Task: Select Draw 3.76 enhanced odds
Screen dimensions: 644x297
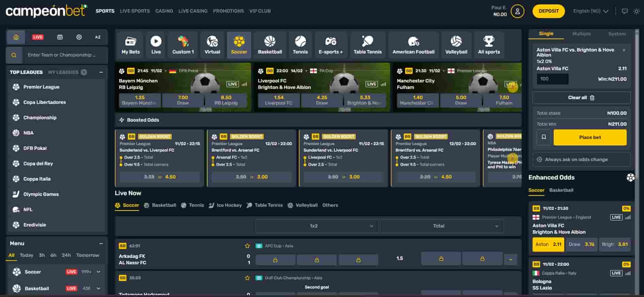Action: tap(581, 244)
